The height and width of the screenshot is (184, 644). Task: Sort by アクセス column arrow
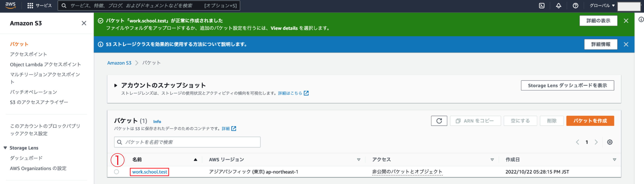coord(492,160)
